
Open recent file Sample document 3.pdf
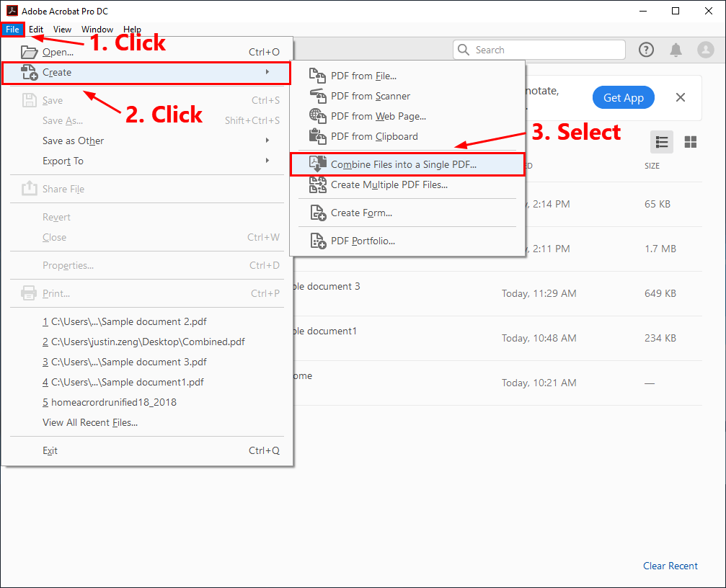tap(147, 362)
